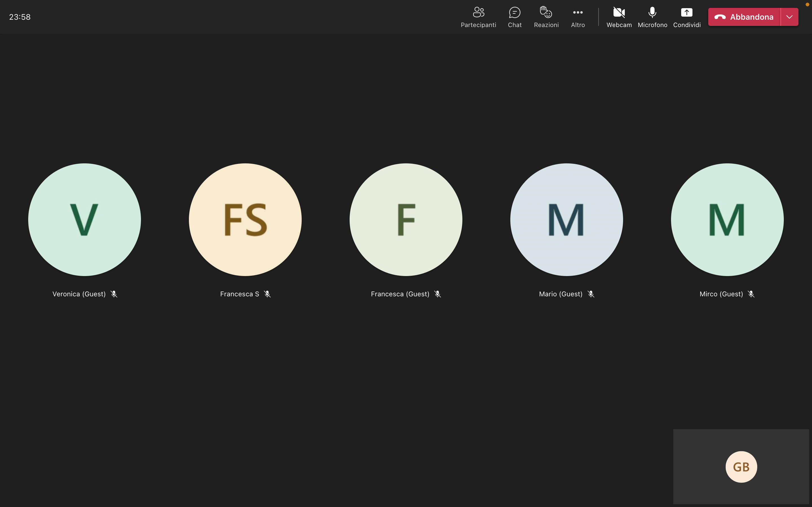Mute the Microfono
The image size is (812, 507).
pos(652,17)
